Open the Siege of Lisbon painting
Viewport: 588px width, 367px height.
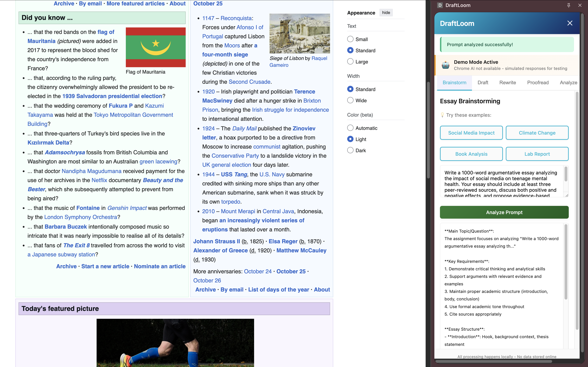(x=299, y=34)
